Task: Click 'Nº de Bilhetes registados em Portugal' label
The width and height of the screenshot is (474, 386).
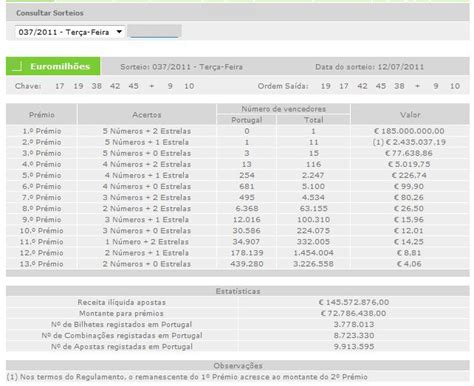Action: pos(122,324)
